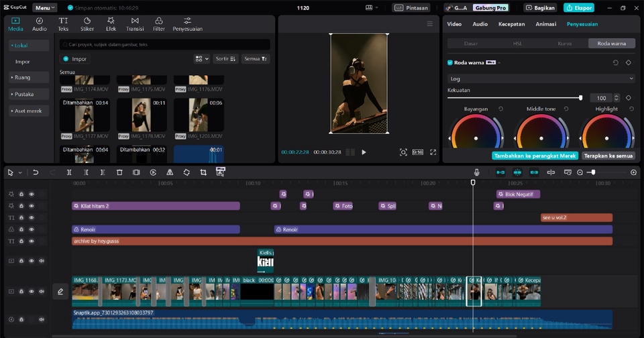The height and width of the screenshot is (338, 644).
Task: Click the delete trash icon in timeline toolbar
Action: [119, 172]
